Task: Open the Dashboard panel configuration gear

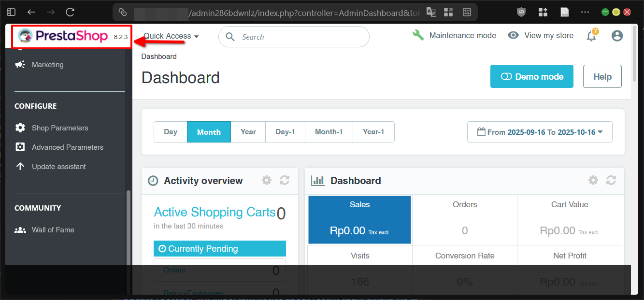Action: [593, 180]
